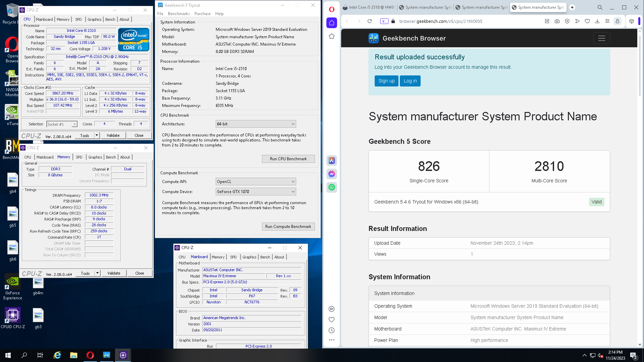Open CPUID CPU-Z desktop shortcut
The width and height of the screenshot is (644, 362).
[x=13, y=318]
